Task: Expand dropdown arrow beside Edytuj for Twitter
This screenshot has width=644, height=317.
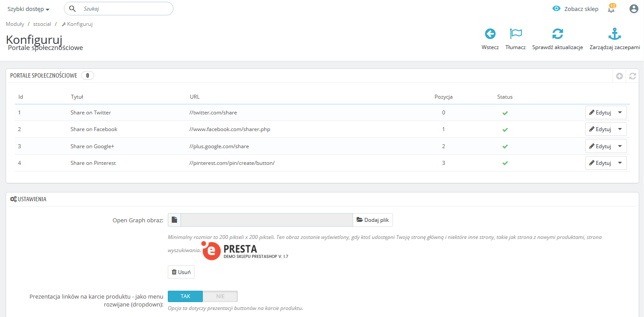Action: pyautogui.click(x=619, y=113)
